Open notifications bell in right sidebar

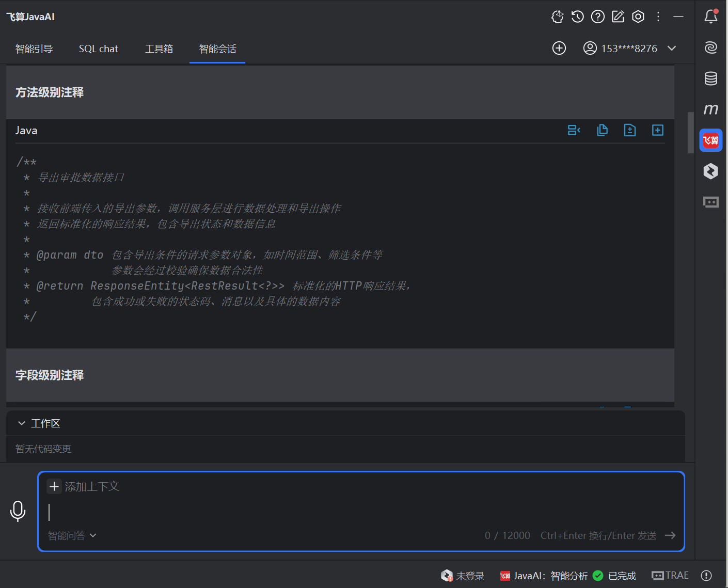[x=711, y=17]
